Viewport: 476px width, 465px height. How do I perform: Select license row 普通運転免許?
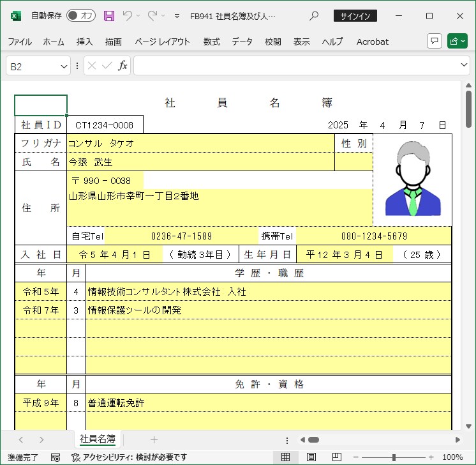(269, 403)
